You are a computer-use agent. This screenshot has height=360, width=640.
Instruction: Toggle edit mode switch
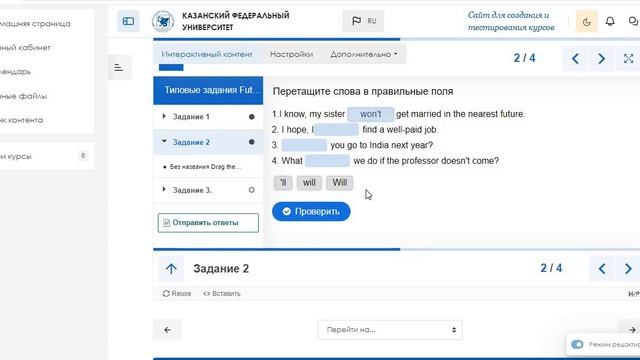pyautogui.click(x=577, y=344)
